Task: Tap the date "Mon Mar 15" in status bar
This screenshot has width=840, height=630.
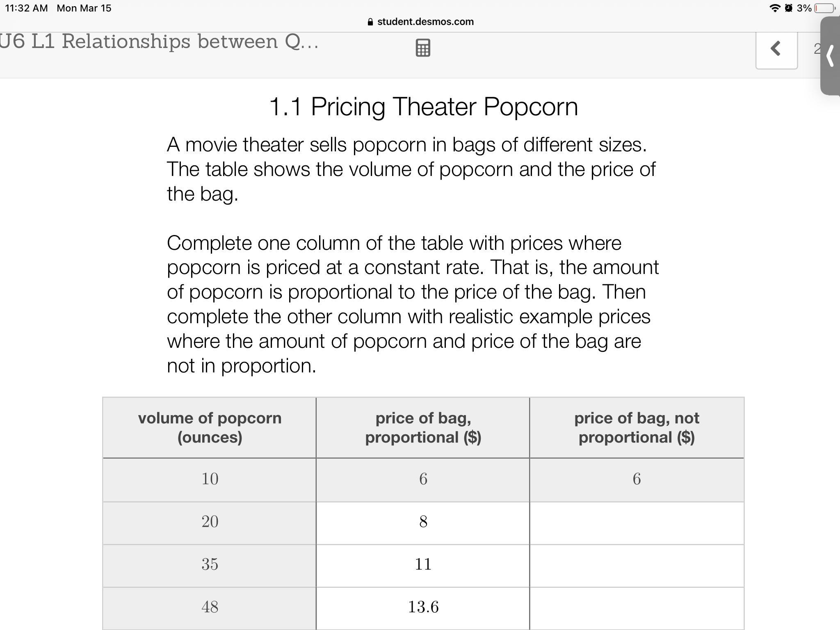Action: (84, 8)
